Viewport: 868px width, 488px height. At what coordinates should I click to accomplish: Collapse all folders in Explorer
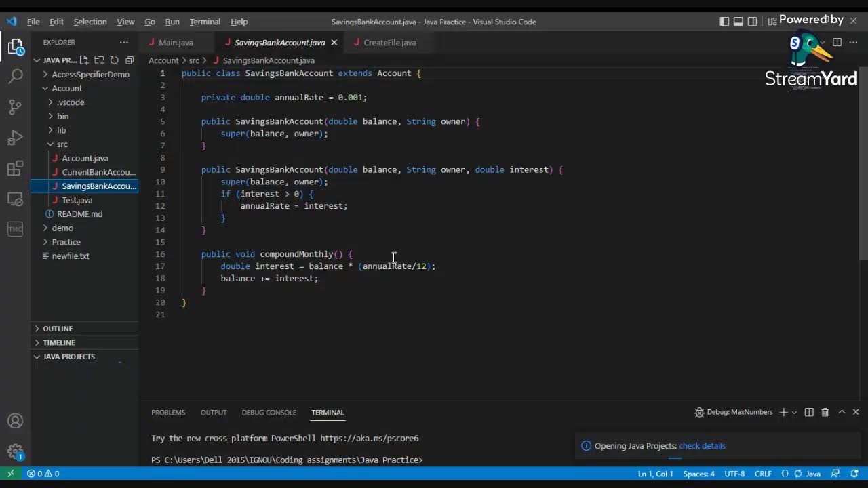pos(129,60)
